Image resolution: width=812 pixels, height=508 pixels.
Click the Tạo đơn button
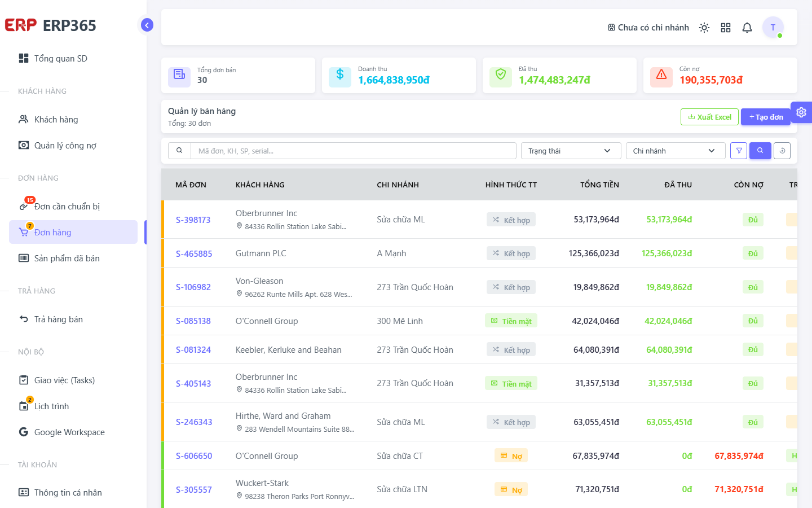766,117
